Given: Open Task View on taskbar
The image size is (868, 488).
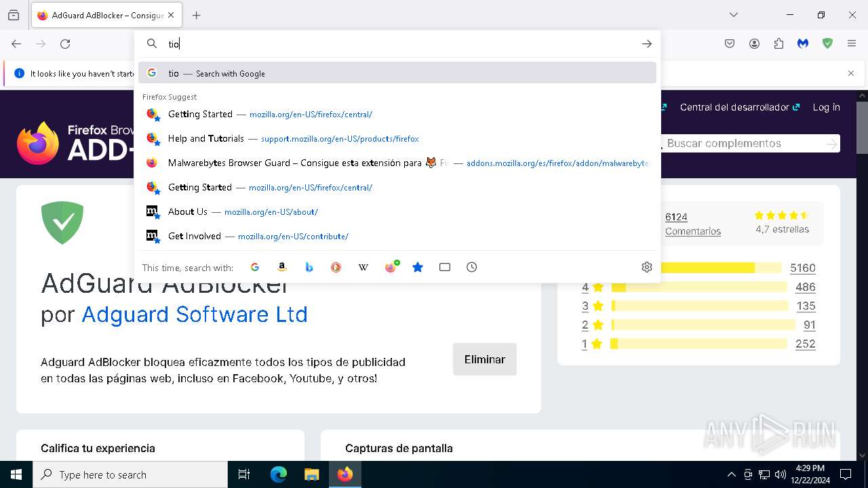Looking at the screenshot, I should click(244, 474).
